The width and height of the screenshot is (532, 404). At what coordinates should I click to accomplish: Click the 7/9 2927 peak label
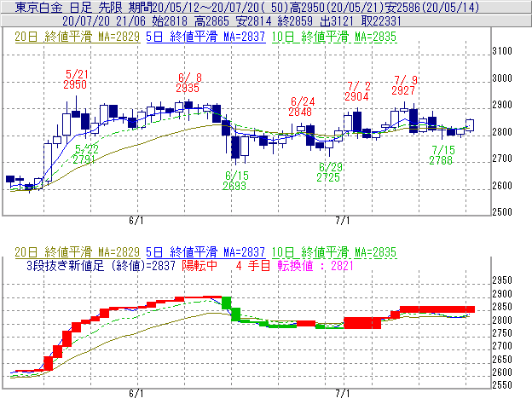tap(404, 85)
